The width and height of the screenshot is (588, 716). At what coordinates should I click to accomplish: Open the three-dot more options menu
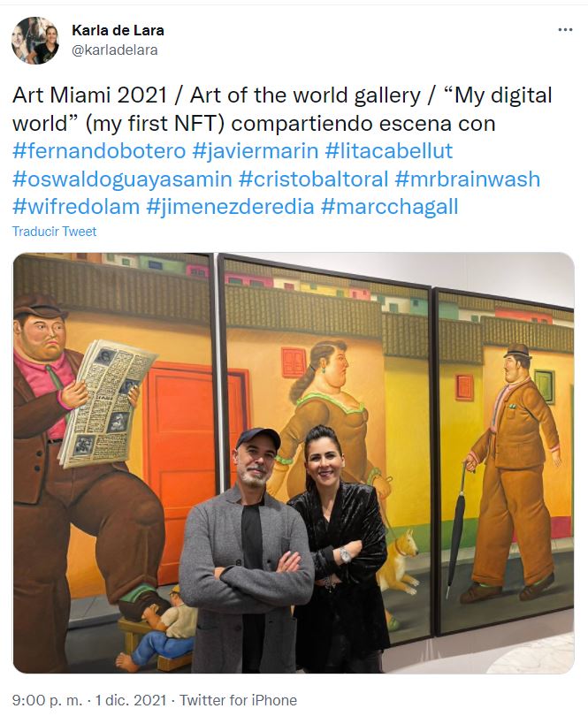565,30
